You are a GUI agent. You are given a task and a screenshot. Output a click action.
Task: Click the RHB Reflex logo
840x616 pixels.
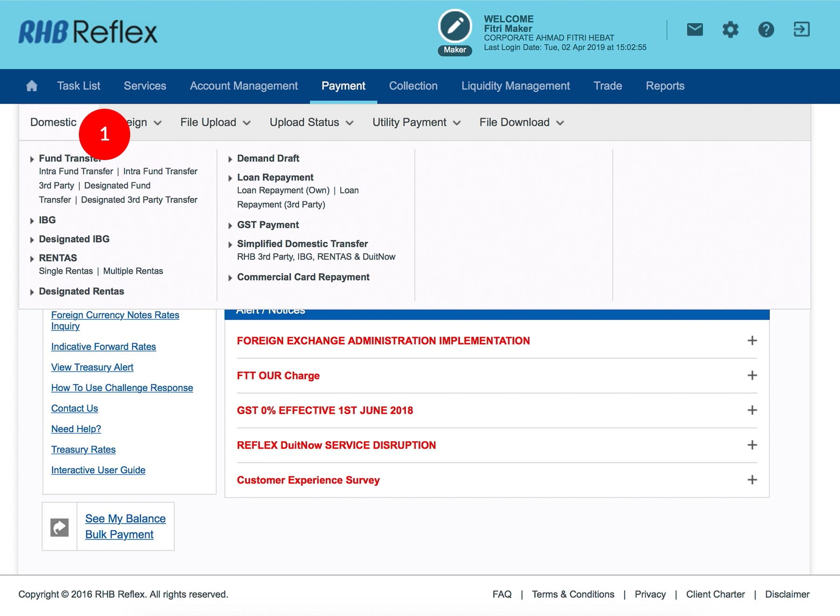[88, 32]
